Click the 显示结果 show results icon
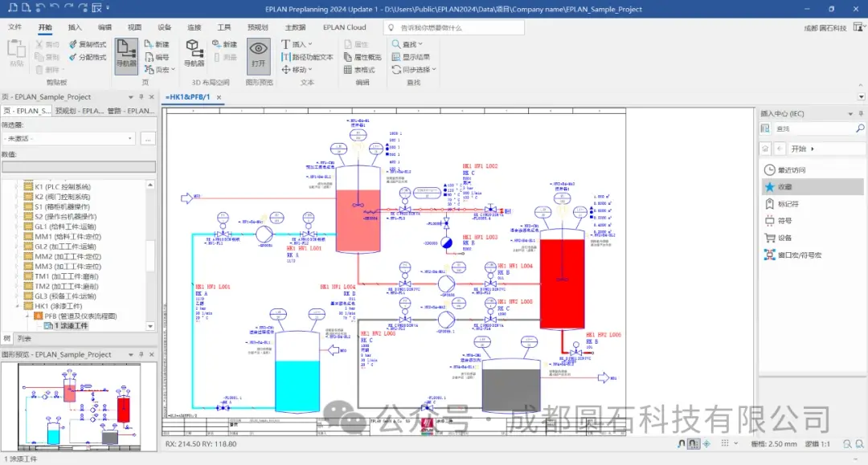This screenshot has width=868, height=465. tap(395, 57)
